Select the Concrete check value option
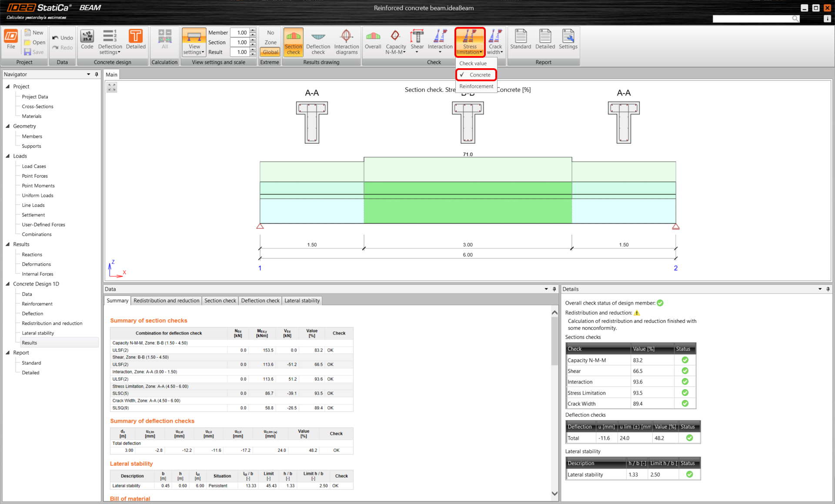The image size is (835, 504). pyautogui.click(x=479, y=75)
